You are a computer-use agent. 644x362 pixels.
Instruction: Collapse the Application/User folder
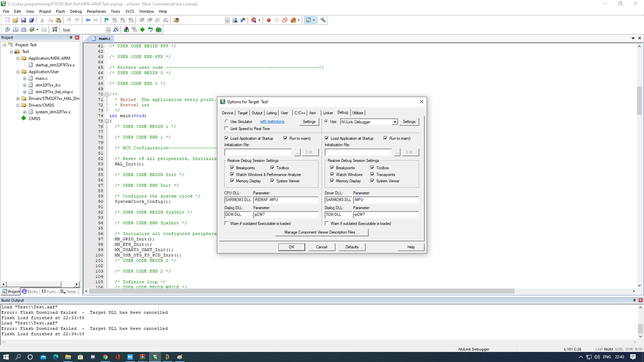[18, 72]
